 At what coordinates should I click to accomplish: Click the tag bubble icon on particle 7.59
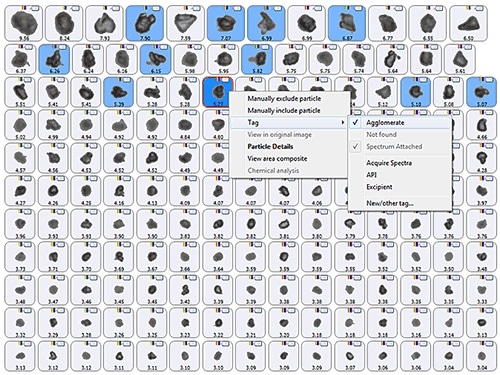pos(197,8)
